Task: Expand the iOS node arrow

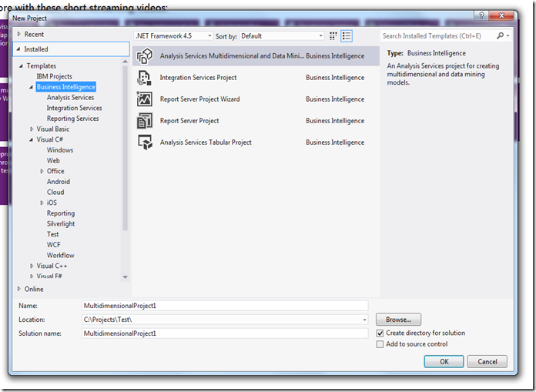Action: (x=42, y=203)
